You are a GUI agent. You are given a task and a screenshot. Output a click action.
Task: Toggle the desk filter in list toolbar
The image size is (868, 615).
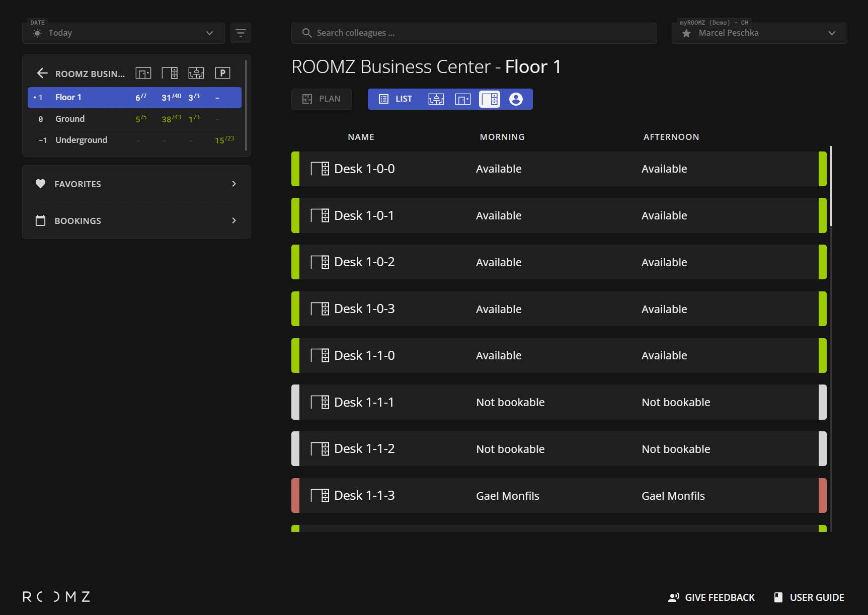(489, 99)
